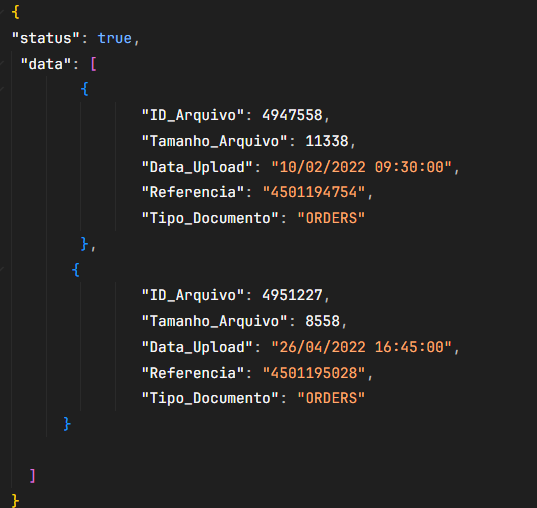Select the Referencia value "4501195028"

click(x=314, y=373)
